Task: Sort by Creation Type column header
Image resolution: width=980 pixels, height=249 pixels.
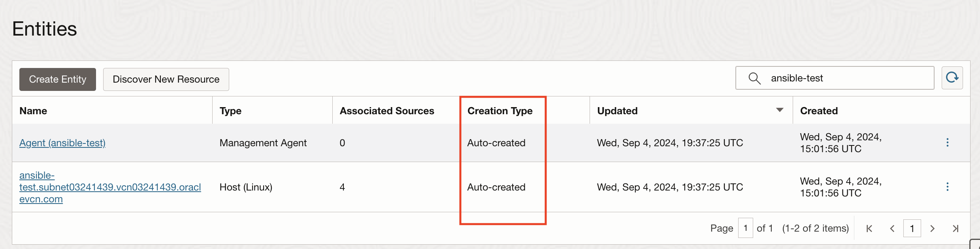Action: click(x=500, y=111)
